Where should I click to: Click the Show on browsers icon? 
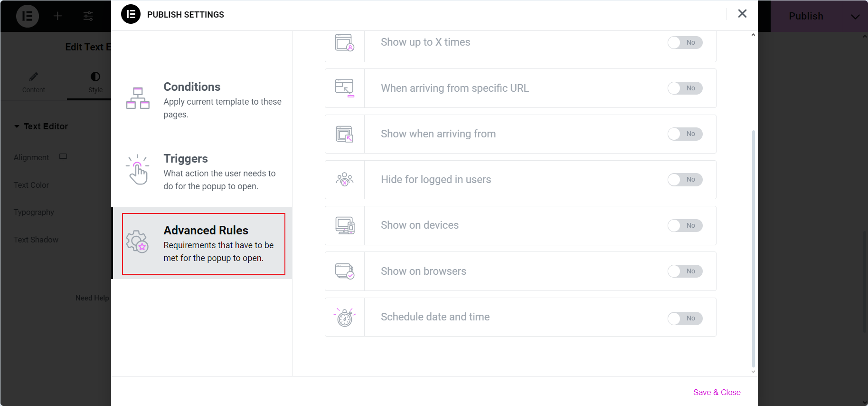345,271
